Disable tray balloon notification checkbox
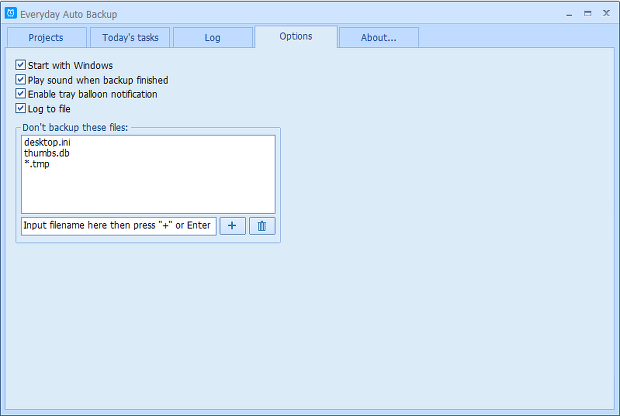 tap(21, 94)
